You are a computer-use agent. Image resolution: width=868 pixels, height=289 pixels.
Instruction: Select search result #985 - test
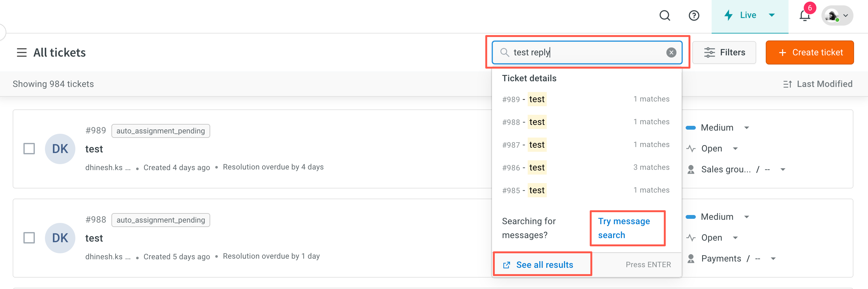(x=587, y=190)
